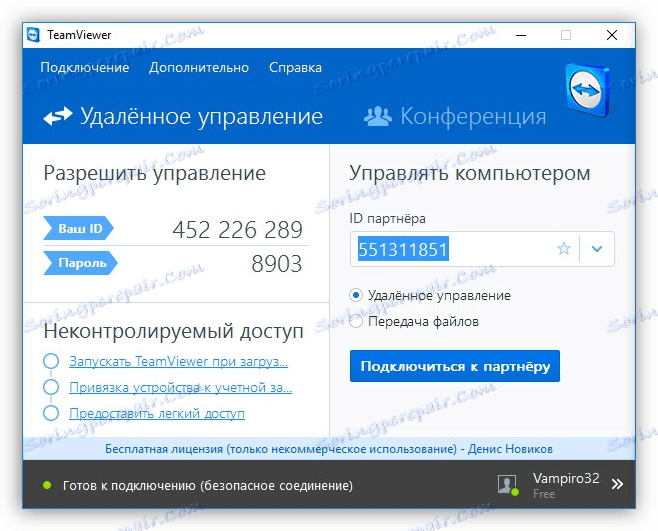Select Передача файлов radio option

tap(356, 322)
